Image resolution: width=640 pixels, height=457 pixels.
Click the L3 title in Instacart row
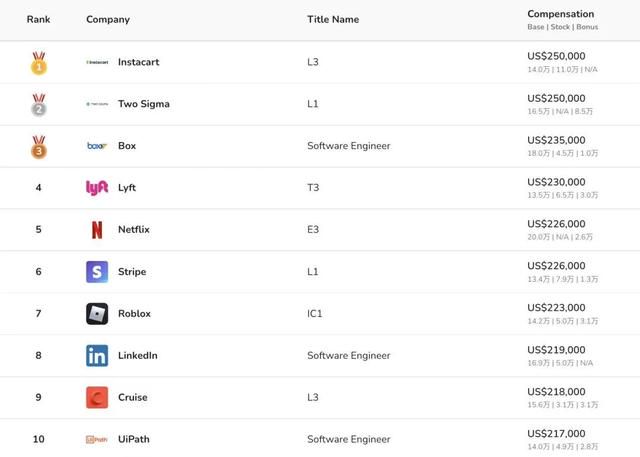tap(313, 62)
